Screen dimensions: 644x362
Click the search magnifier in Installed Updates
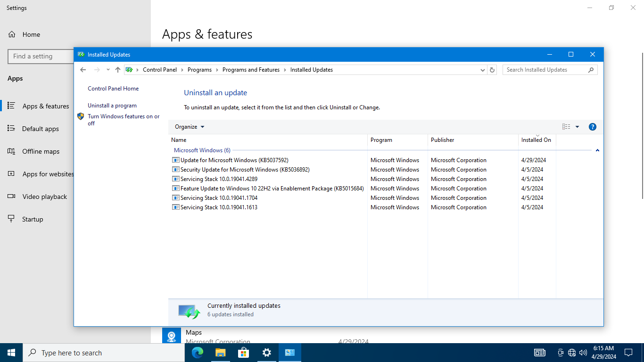[x=591, y=70]
